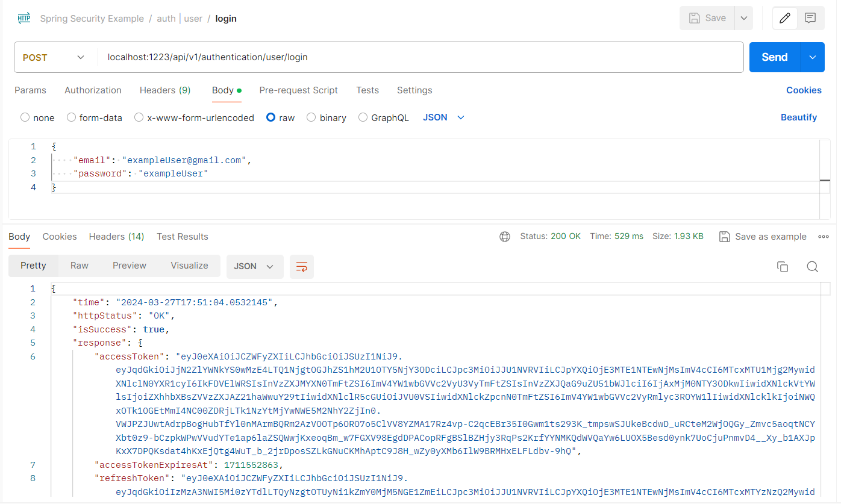
Task: Choose the x-www-form-urlencoded radio option
Action: [139, 117]
